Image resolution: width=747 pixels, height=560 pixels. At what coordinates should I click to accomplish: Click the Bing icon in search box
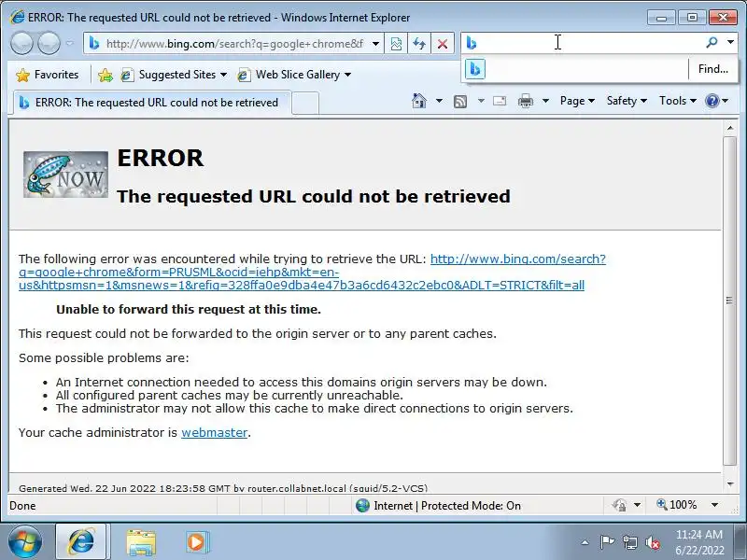click(x=472, y=43)
